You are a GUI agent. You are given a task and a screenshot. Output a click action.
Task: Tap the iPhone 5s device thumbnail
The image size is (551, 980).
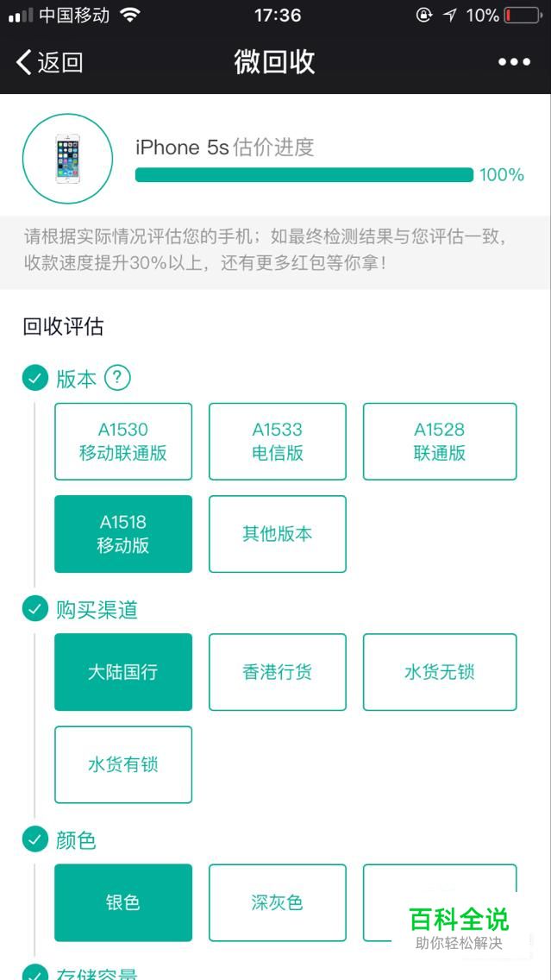click(67, 159)
